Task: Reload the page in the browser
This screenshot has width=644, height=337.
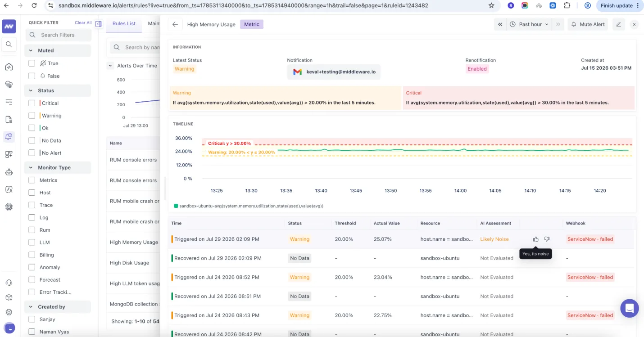Action: [34, 6]
